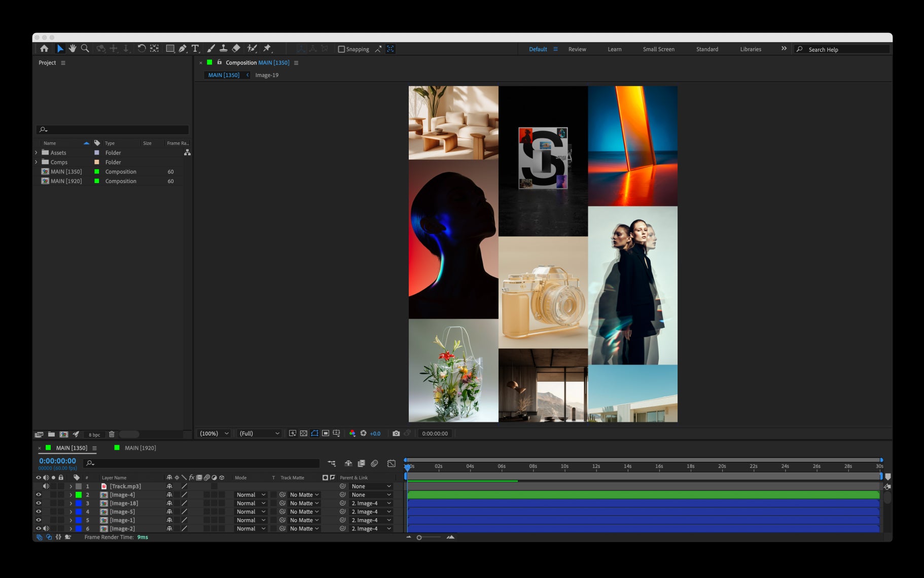924x578 pixels.
Task: Select the Pen tool
Action: [183, 49]
